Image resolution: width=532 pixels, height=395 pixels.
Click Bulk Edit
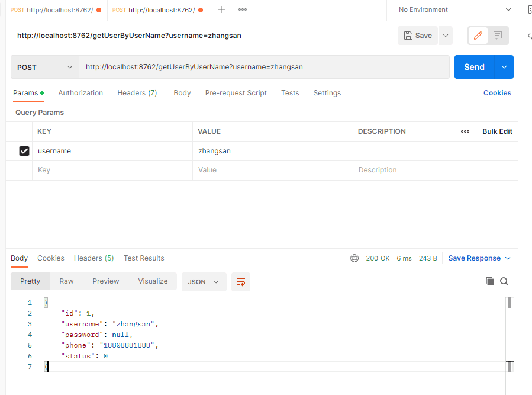tap(497, 131)
